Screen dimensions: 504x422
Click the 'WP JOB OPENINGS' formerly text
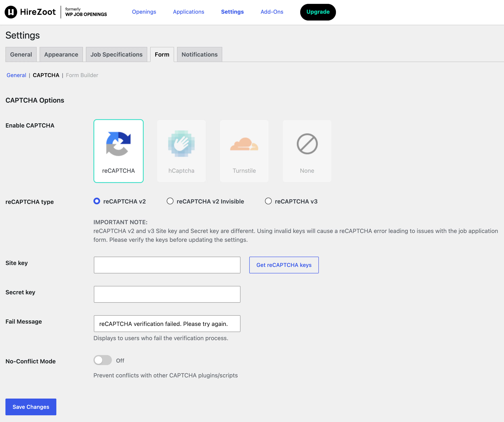[x=86, y=14]
